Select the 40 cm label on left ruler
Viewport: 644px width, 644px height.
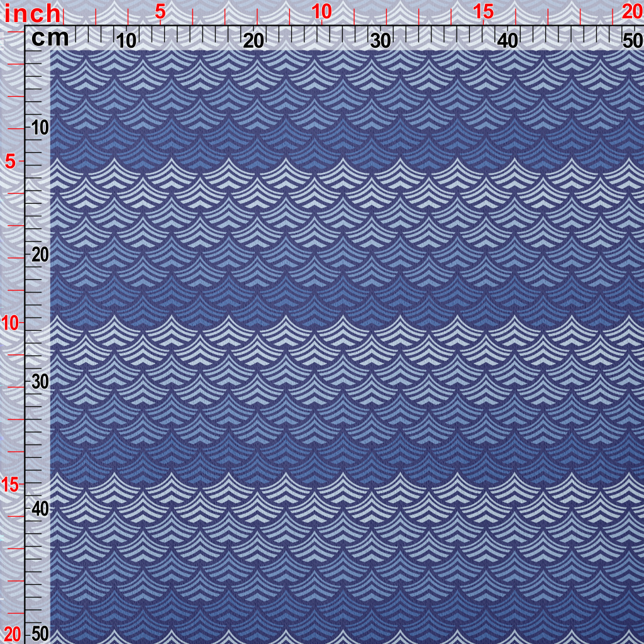40,508
